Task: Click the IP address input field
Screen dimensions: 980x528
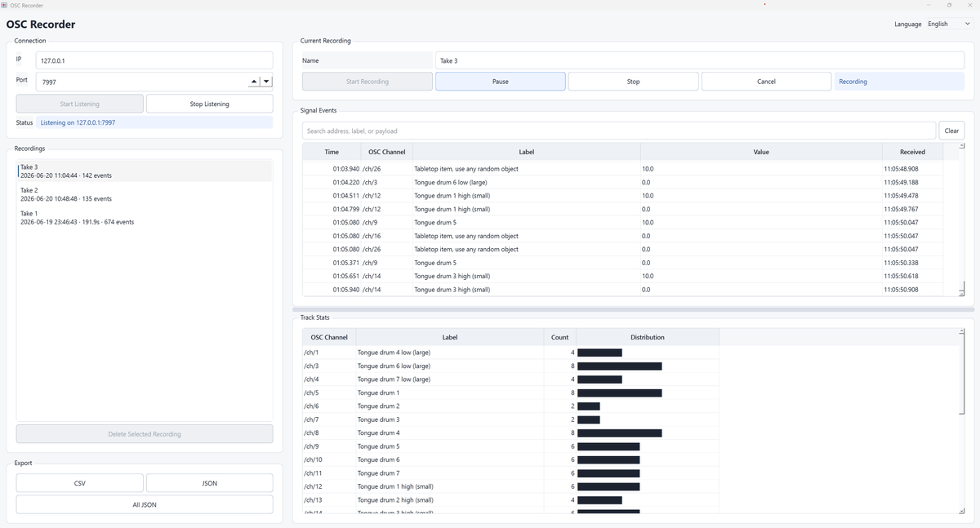Action: tap(154, 60)
